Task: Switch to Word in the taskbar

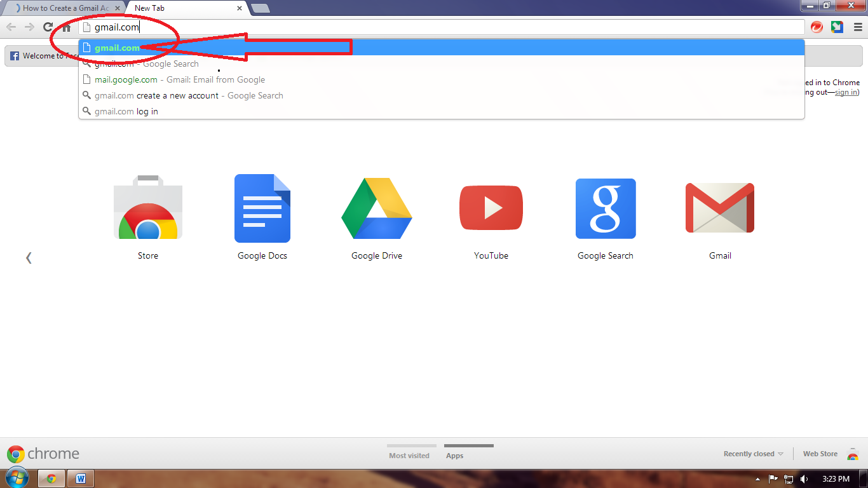Action: click(81, 478)
